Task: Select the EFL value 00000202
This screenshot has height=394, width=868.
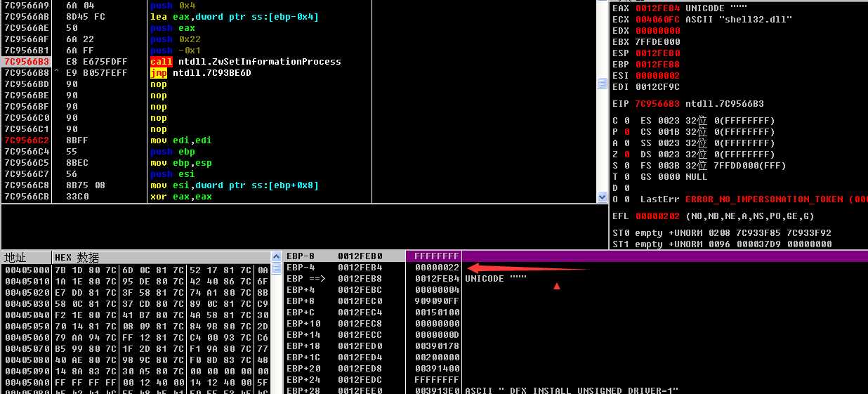Action: [x=657, y=216]
